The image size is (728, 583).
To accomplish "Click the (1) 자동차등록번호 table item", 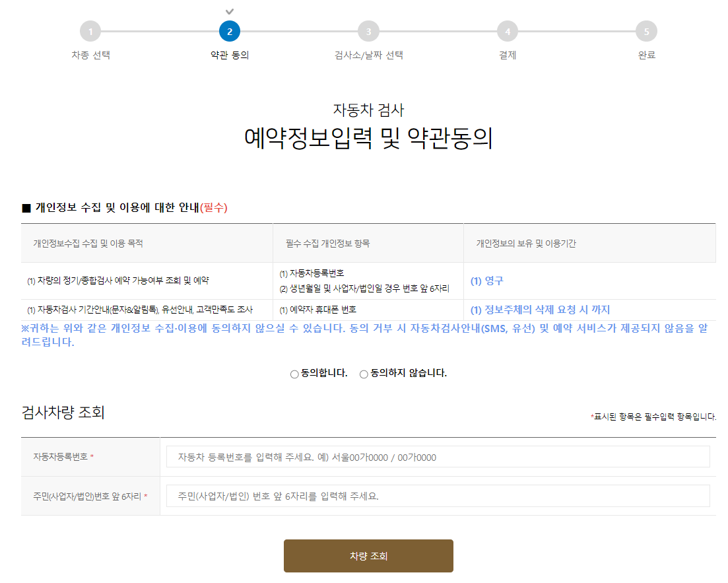I will (x=312, y=273).
